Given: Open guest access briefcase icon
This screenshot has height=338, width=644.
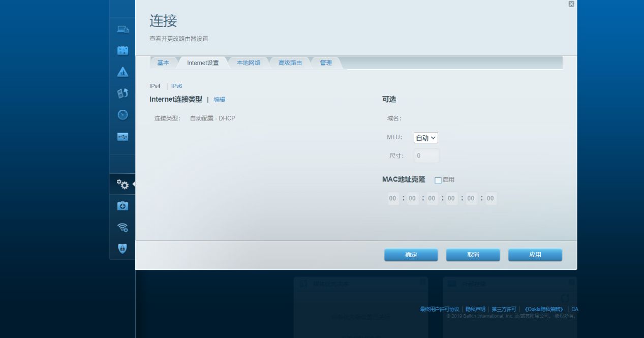Looking at the screenshot, I should pos(122,50).
